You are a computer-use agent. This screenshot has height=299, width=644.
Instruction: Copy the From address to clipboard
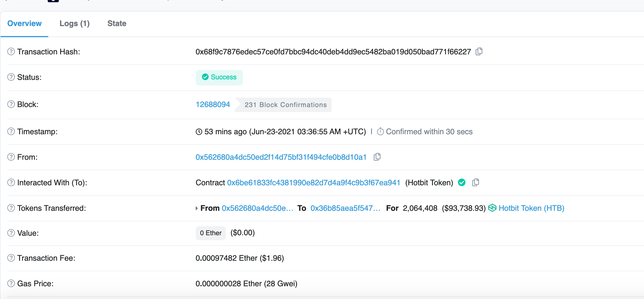pyautogui.click(x=377, y=157)
